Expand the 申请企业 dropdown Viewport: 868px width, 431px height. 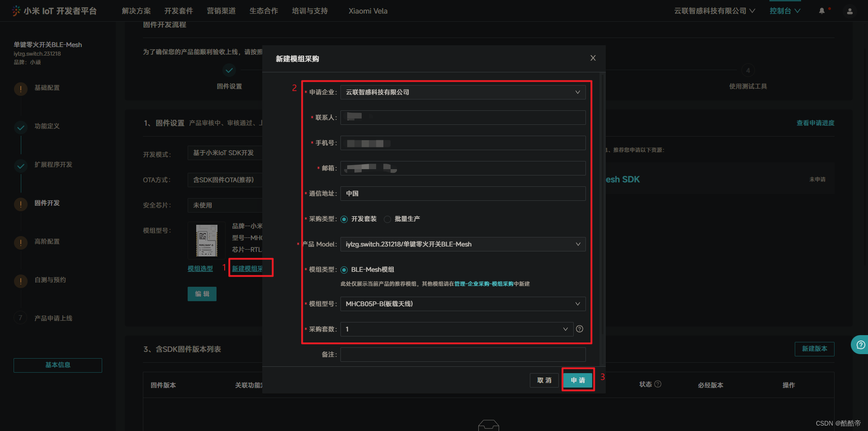pos(463,92)
